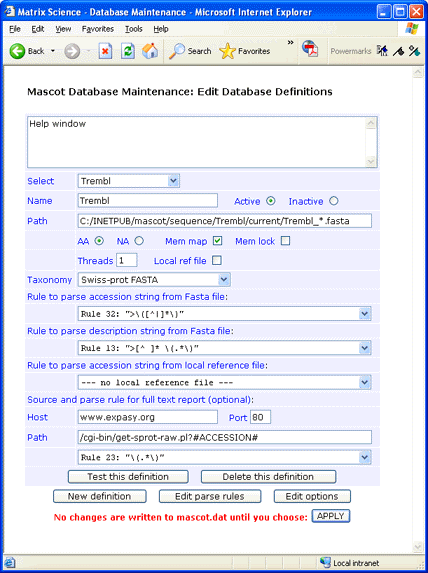Click the APPLY button

(331, 516)
